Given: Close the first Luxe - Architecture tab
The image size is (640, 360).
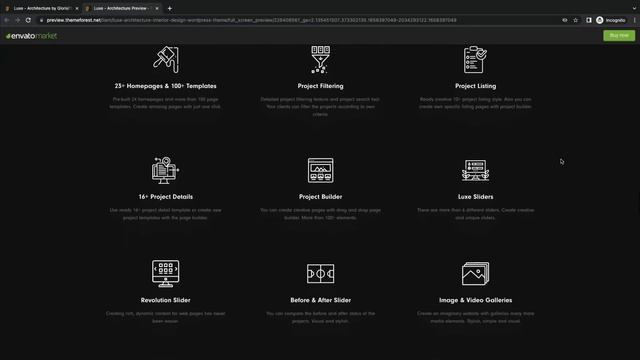Looking at the screenshot, I should (77, 8).
